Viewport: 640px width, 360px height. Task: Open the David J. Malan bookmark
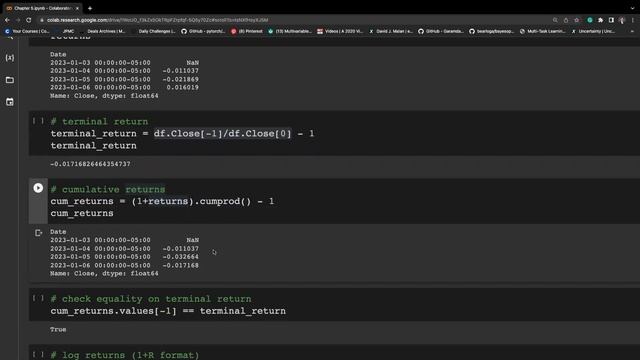click(x=391, y=31)
